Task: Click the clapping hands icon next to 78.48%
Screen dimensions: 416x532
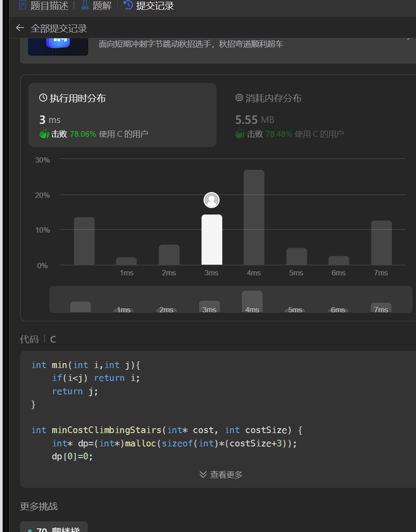Action: click(240, 134)
